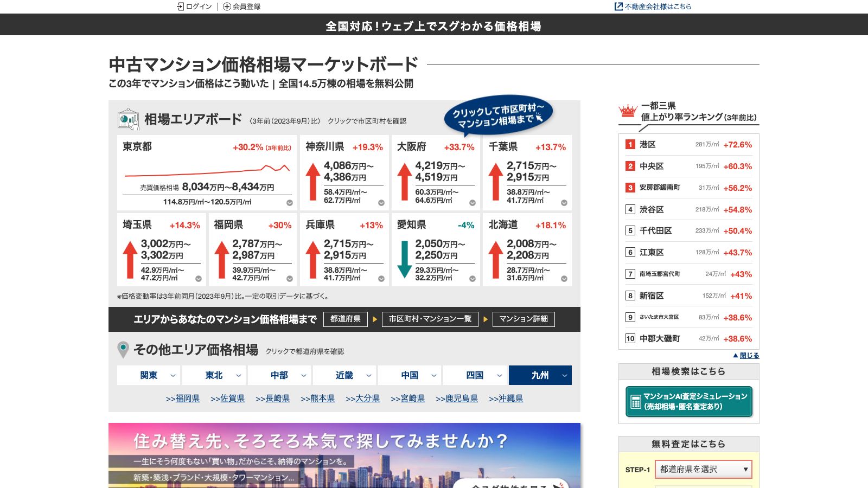868x488 pixels.
Task: Click 中郡大磯町 ranking row
Action: coord(689,338)
